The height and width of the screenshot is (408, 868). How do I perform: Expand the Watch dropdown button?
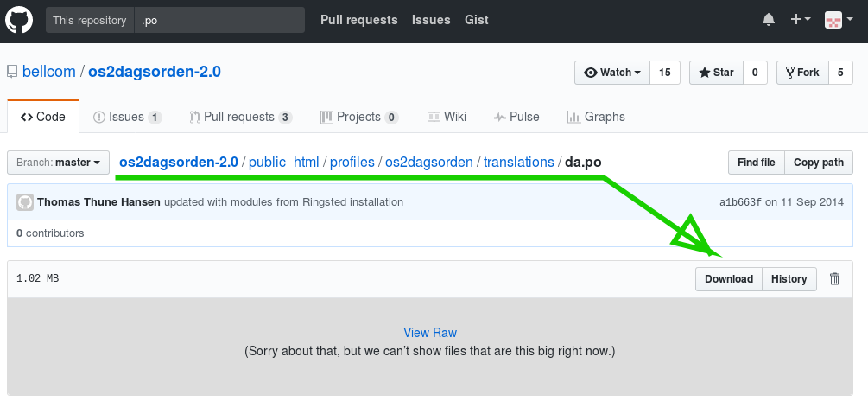pyautogui.click(x=612, y=73)
